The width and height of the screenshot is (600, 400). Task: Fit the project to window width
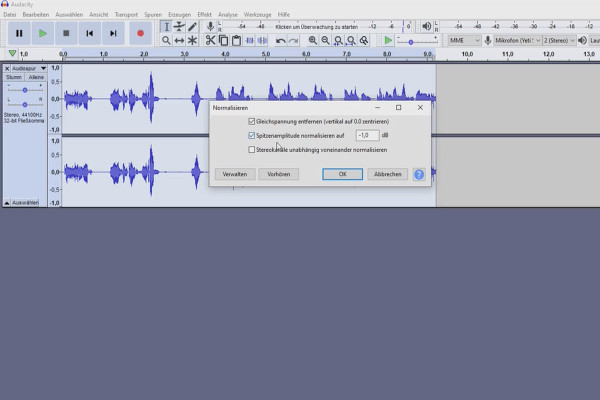point(351,40)
